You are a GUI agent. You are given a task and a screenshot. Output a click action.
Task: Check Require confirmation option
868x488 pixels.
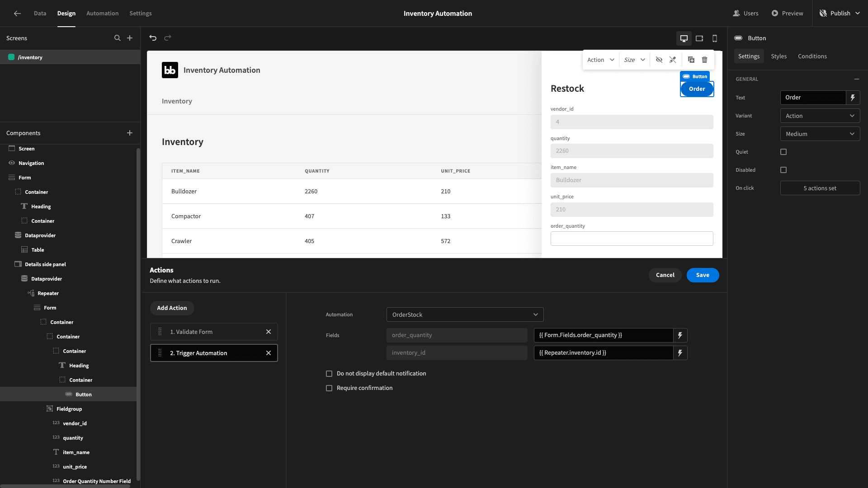(x=329, y=388)
